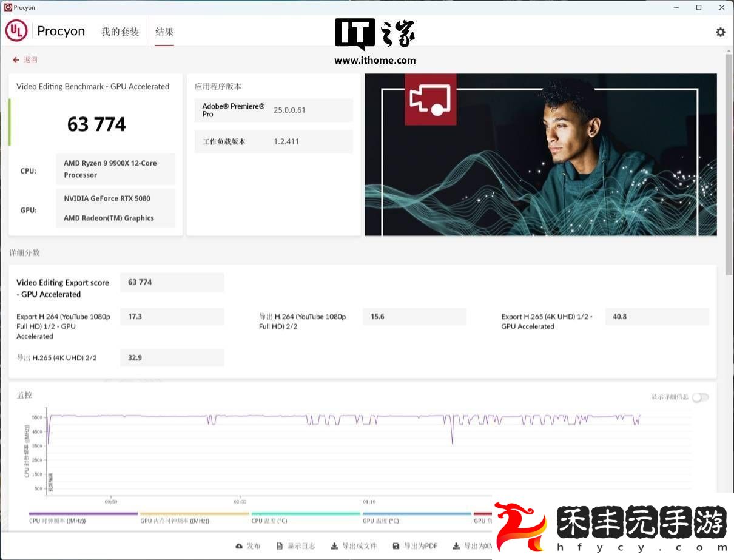Screen dimensions: 734x560
Task: Click the 工作负载版本 label
Action: coord(224,141)
